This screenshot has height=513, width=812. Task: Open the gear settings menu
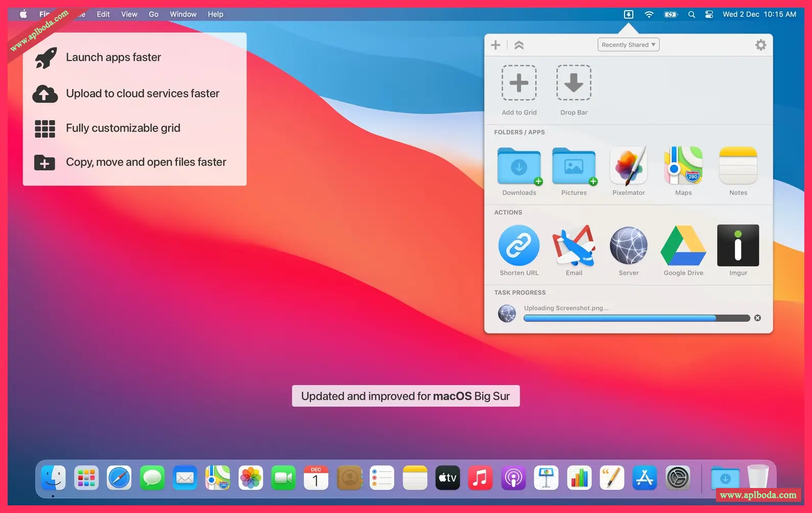pyautogui.click(x=760, y=45)
